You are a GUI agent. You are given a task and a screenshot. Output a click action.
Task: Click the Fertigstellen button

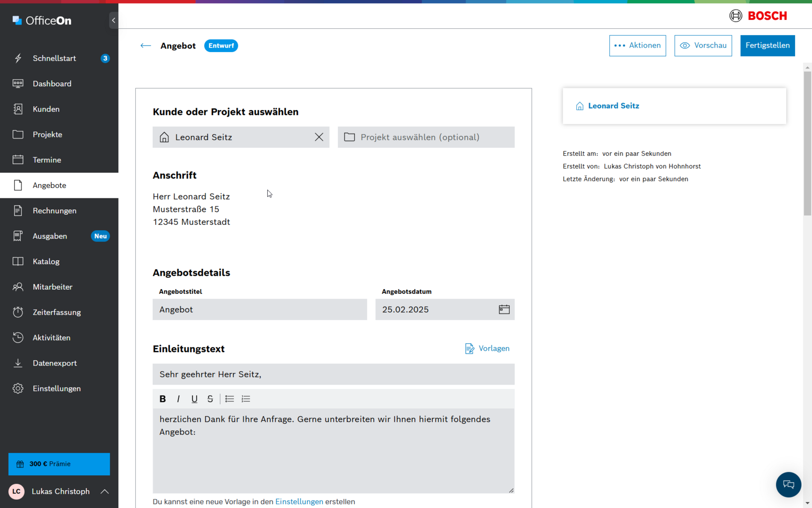click(767, 46)
